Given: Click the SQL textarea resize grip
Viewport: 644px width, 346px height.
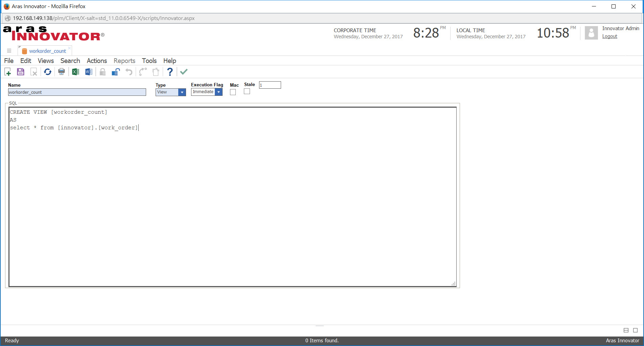Looking at the screenshot, I should pos(454,284).
